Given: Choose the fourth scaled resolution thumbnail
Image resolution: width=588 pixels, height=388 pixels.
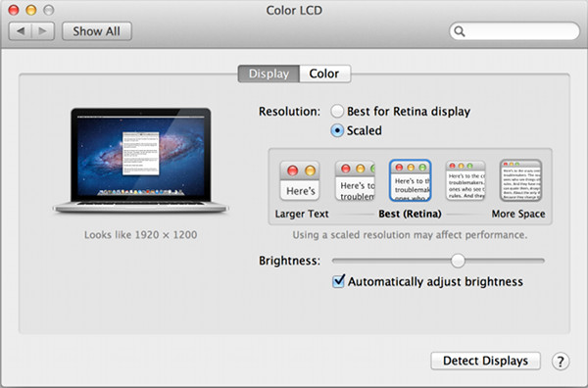Looking at the screenshot, I should tap(465, 180).
